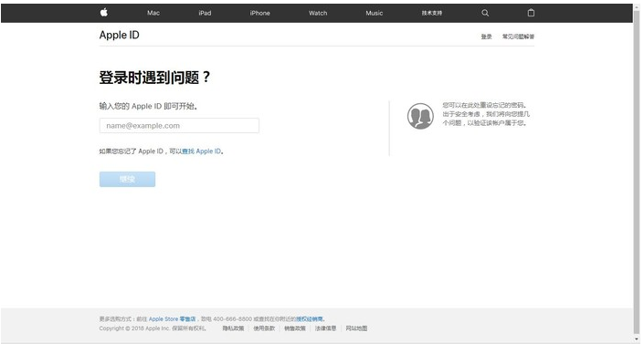Open the 授权经销商 reseller link
Image resolution: width=644 pixels, height=344 pixels.
coord(310,319)
